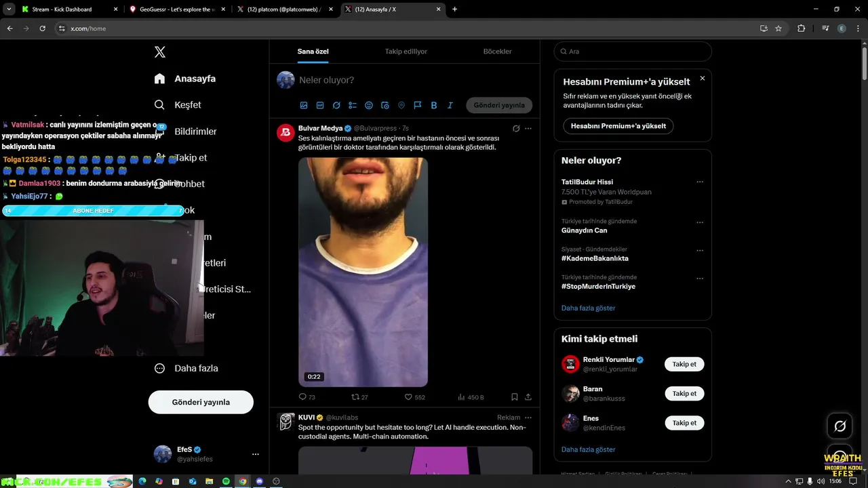Open Chrome media controls icon
This screenshot has width=868, height=488.
pos(825,28)
